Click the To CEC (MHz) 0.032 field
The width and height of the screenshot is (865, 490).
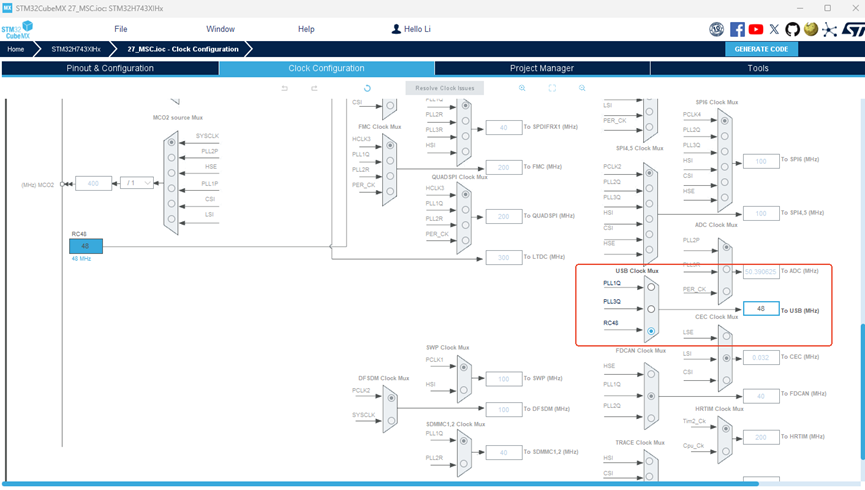pyautogui.click(x=761, y=358)
